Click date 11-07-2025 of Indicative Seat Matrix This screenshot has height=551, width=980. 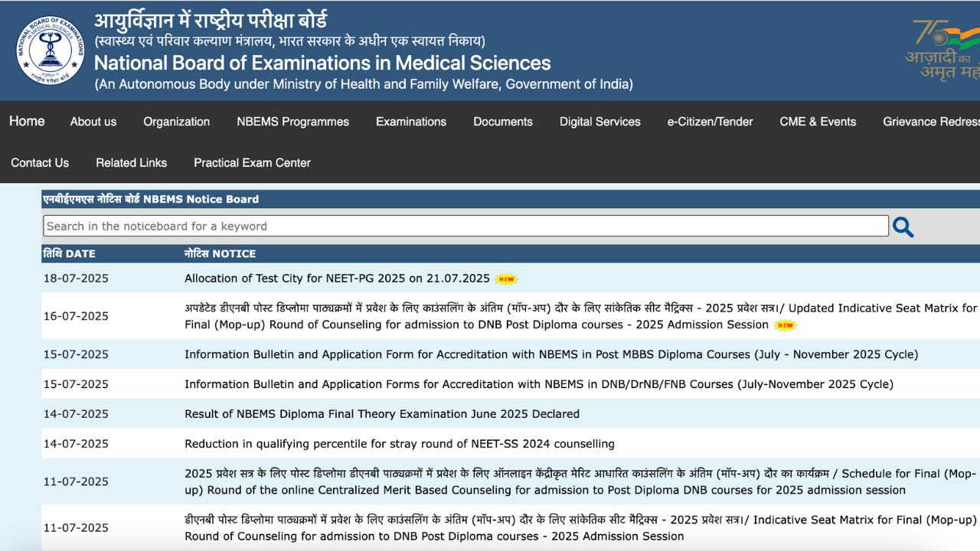76,527
